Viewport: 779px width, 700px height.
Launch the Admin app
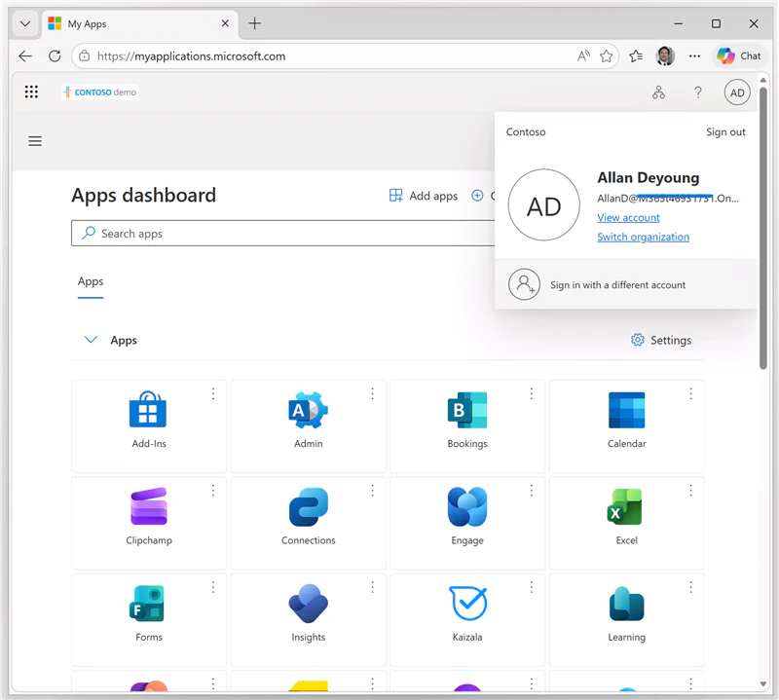pos(308,426)
